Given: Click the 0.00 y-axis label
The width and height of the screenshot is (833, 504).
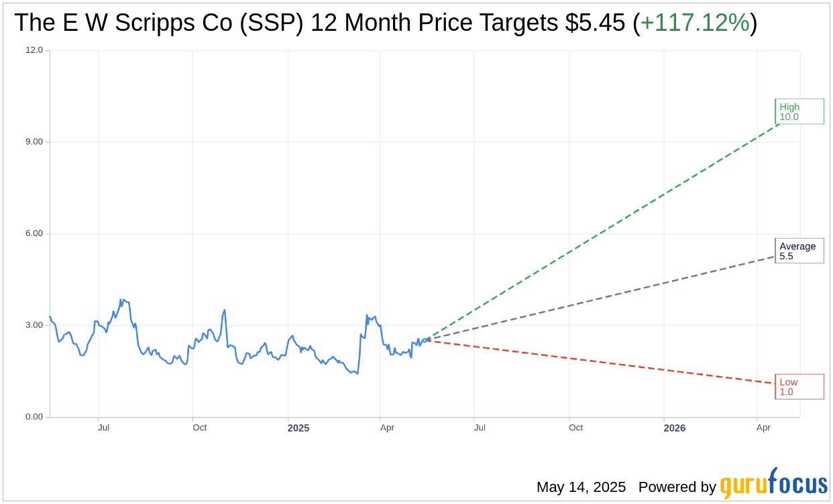Looking at the screenshot, I should click(34, 417).
